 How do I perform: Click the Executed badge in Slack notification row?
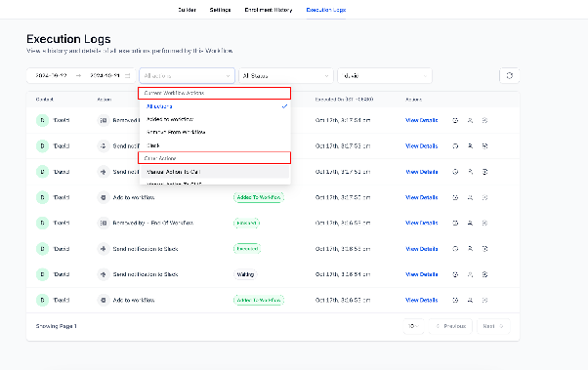[247, 249]
